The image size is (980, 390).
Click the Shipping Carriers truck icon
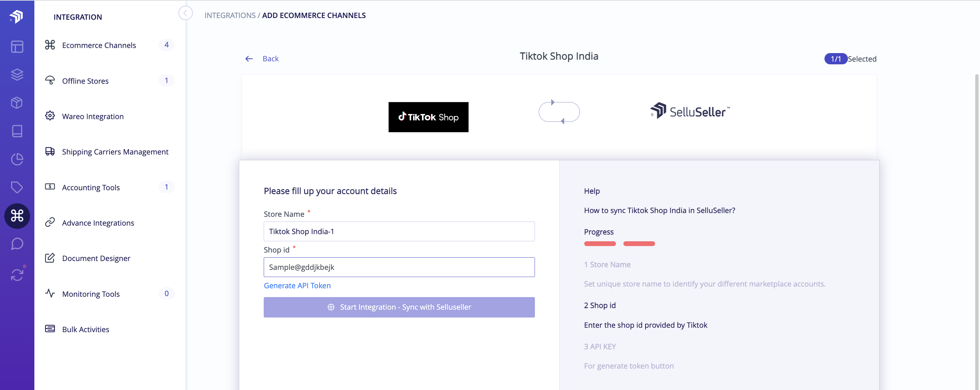point(50,151)
